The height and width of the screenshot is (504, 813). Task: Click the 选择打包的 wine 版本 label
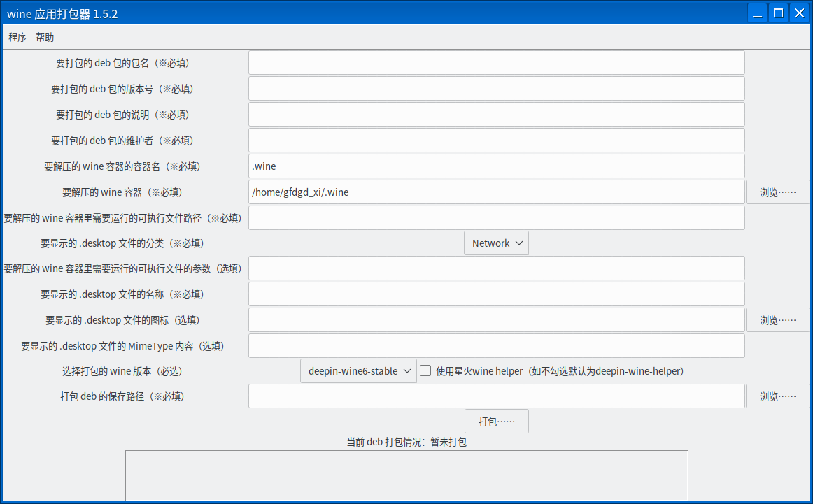coord(122,371)
